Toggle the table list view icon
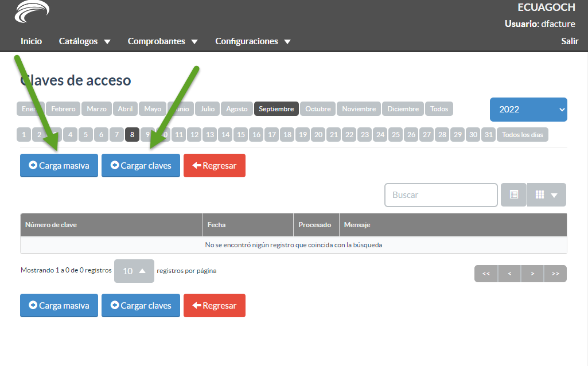The width and height of the screenshot is (588, 366). (514, 195)
